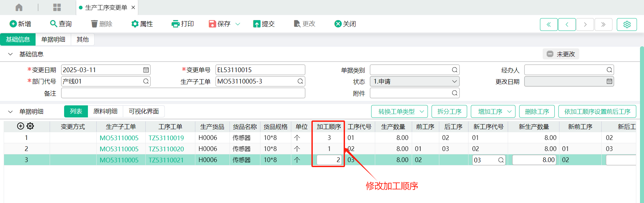Click the 拆分工序 button

coord(449,112)
